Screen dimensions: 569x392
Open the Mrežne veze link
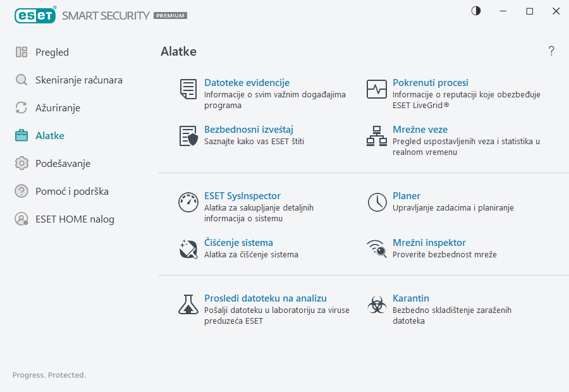(420, 130)
